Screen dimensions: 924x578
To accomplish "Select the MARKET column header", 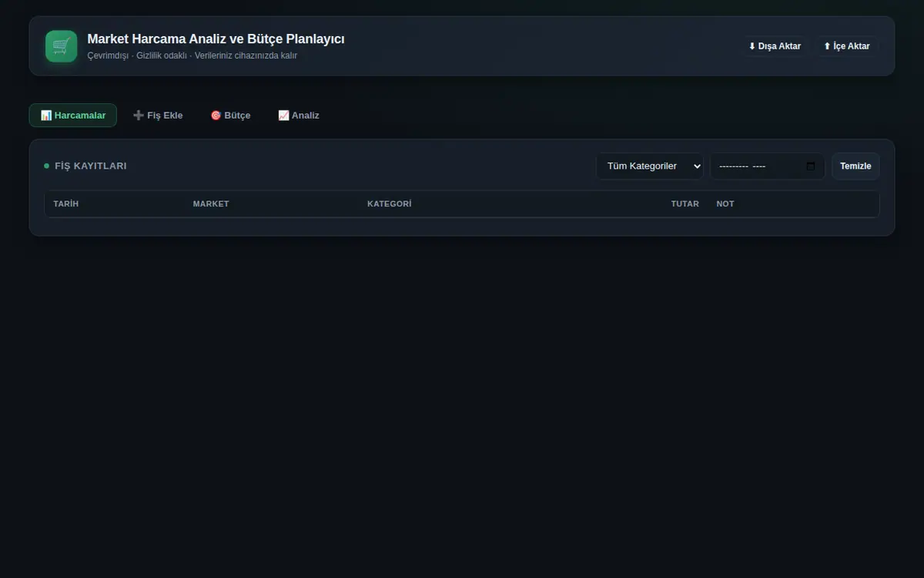I will click(x=211, y=204).
